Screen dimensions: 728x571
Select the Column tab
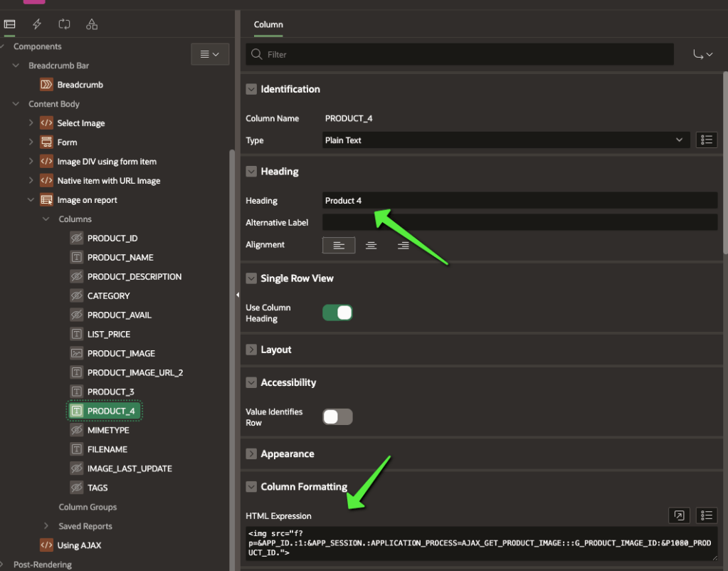click(268, 24)
